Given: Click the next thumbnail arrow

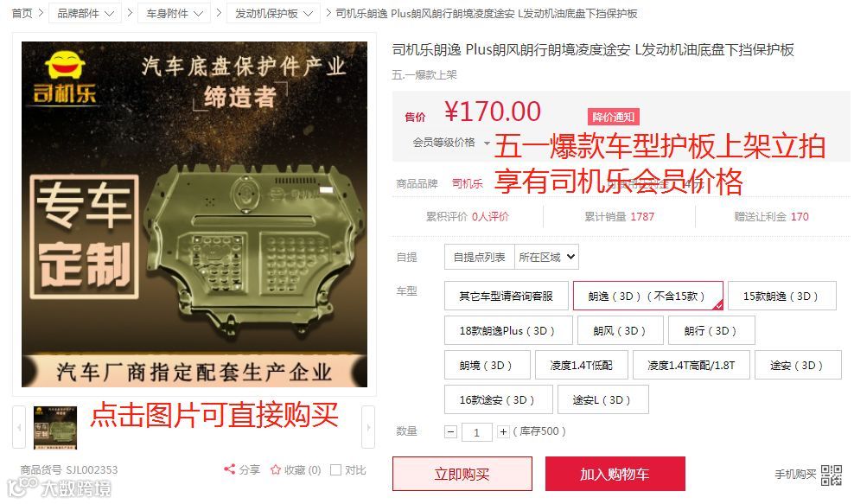Looking at the screenshot, I should coord(368,427).
